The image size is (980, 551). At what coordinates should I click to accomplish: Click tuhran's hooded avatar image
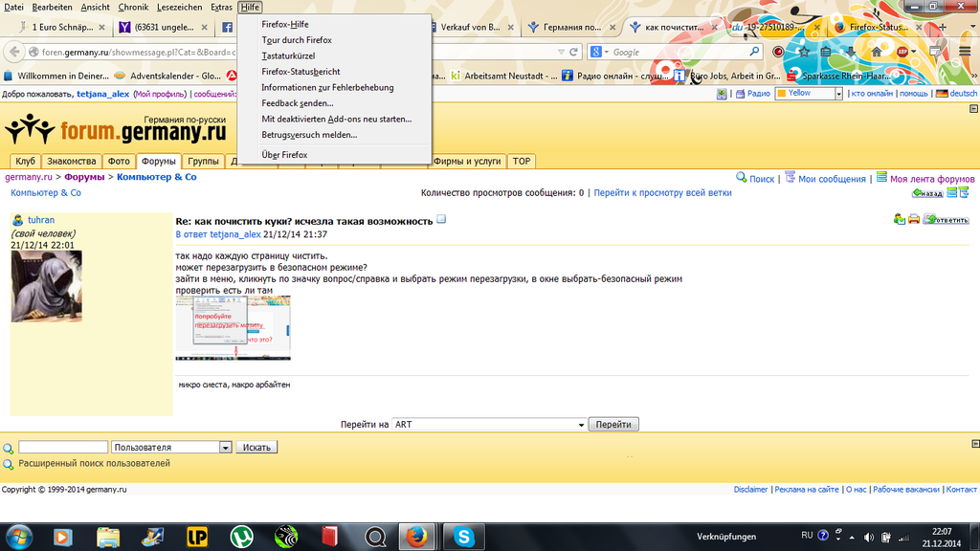coord(46,286)
